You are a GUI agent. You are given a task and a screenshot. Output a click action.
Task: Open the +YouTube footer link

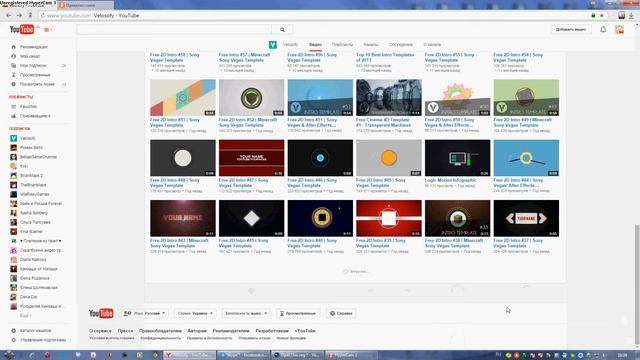tap(305, 331)
